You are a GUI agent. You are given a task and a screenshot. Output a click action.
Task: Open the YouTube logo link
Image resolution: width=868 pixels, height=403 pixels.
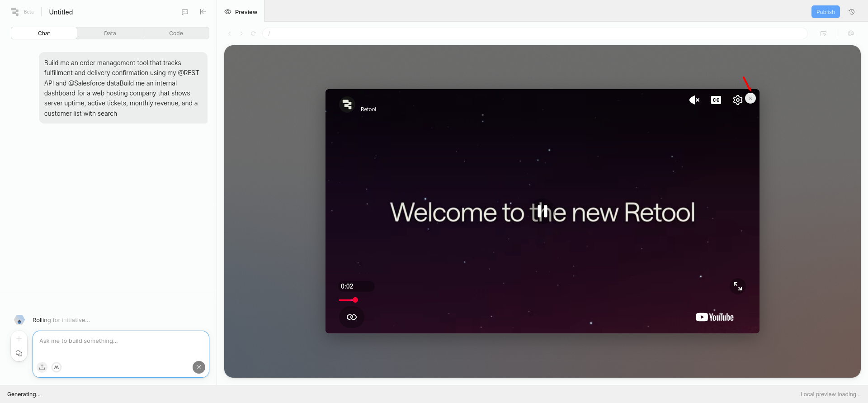tap(715, 317)
